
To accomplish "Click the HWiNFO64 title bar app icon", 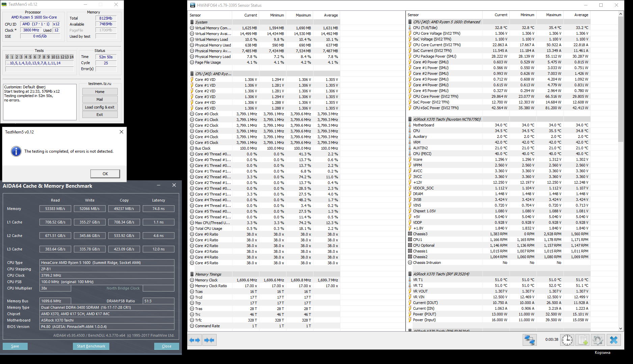I will [x=193, y=5].
